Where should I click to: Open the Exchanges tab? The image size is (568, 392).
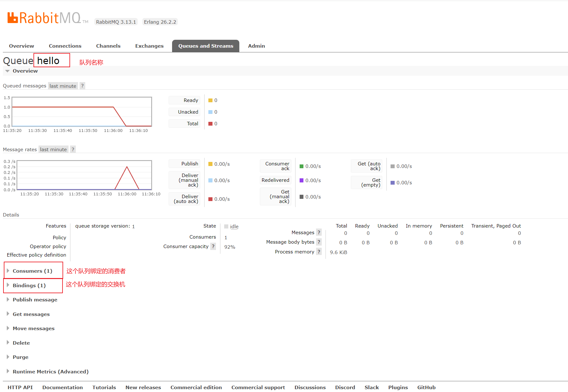(x=149, y=46)
